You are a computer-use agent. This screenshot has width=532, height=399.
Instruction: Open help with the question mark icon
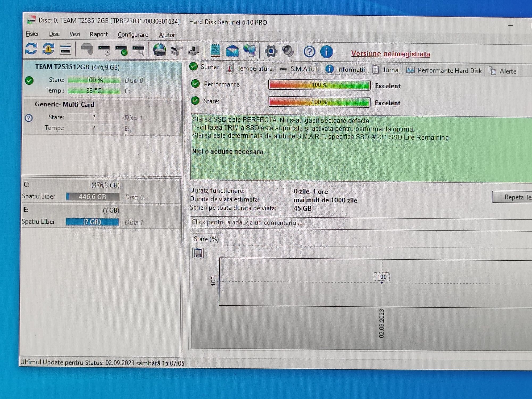pos(309,52)
